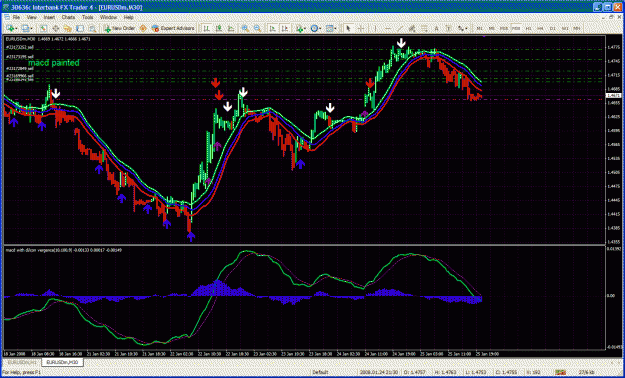Click the New Order button
The image size is (625, 378).
(x=120, y=28)
